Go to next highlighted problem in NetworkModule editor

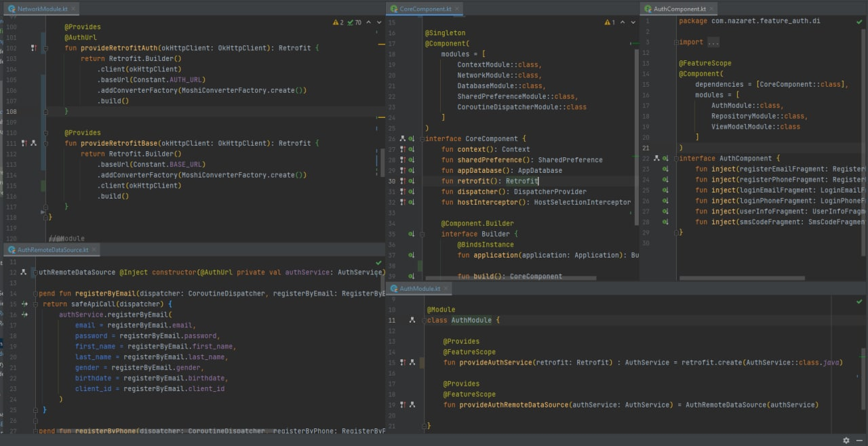tap(378, 22)
